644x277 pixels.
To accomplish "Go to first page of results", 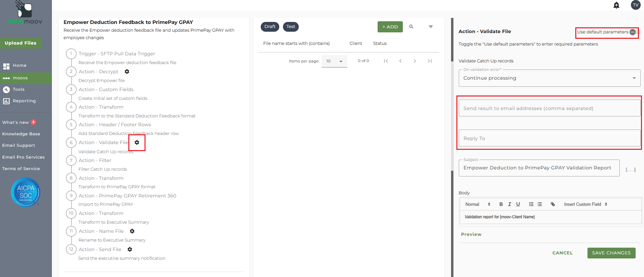I will [386, 61].
